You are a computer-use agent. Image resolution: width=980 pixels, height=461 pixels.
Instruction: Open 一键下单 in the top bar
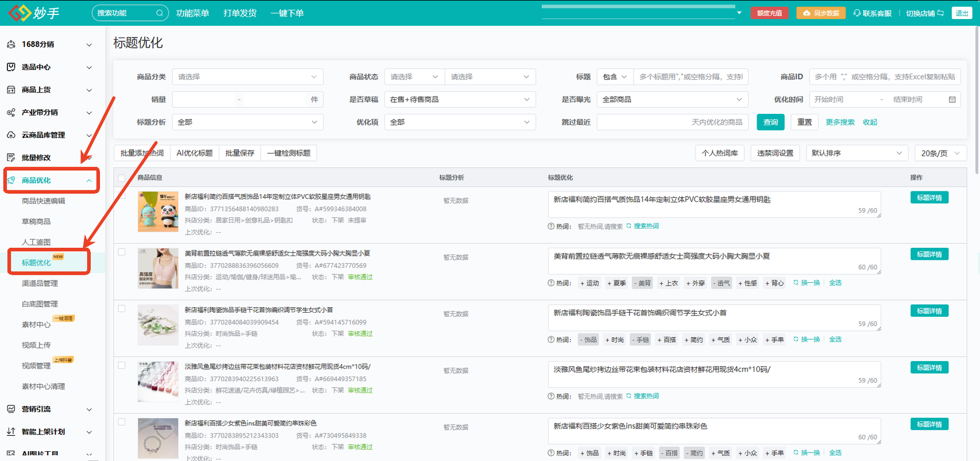(287, 13)
